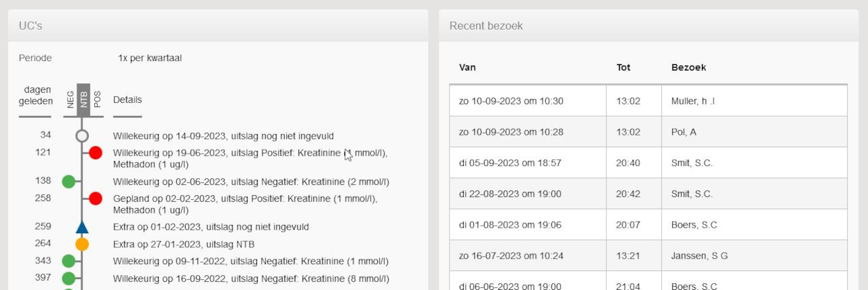The width and height of the screenshot is (868, 290).
Task: Click the Van column header
Action: [x=467, y=67]
